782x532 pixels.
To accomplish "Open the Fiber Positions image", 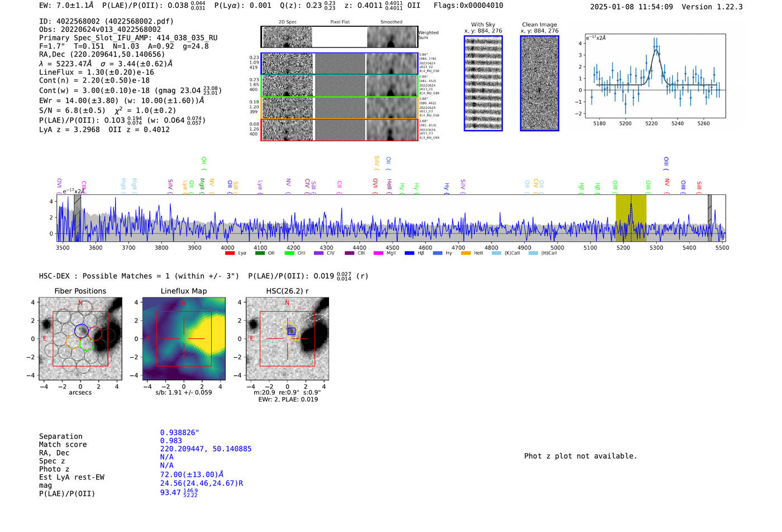I will pyautogui.click(x=80, y=339).
